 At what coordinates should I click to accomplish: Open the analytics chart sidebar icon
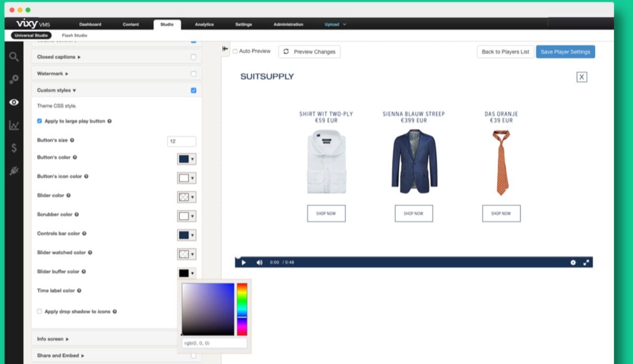14,126
